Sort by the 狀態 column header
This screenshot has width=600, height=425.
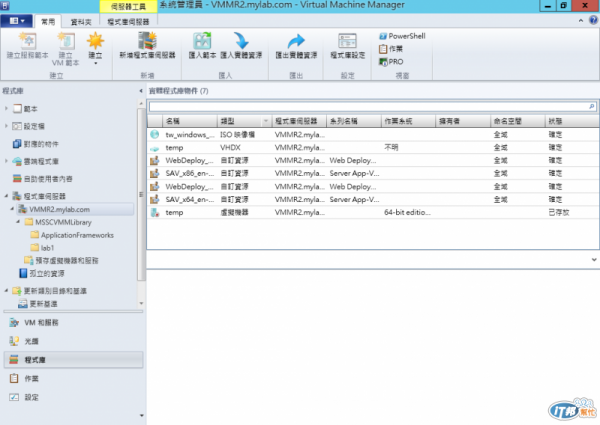[x=572, y=121]
